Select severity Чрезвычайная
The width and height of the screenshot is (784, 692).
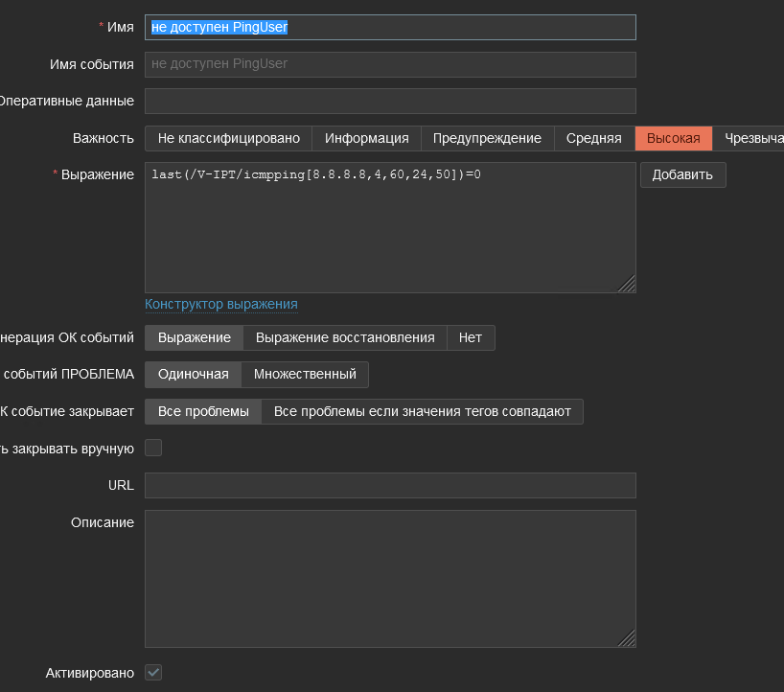pos(749,139)
